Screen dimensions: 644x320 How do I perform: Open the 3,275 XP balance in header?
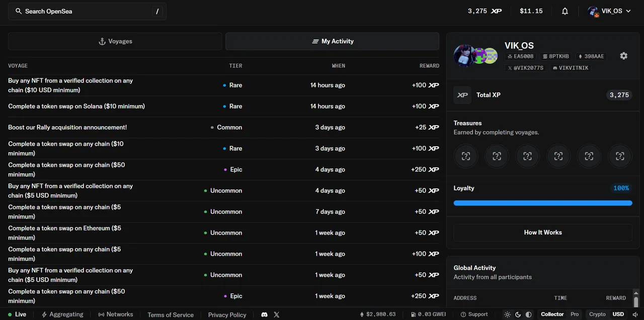click(x=485, y=11)
